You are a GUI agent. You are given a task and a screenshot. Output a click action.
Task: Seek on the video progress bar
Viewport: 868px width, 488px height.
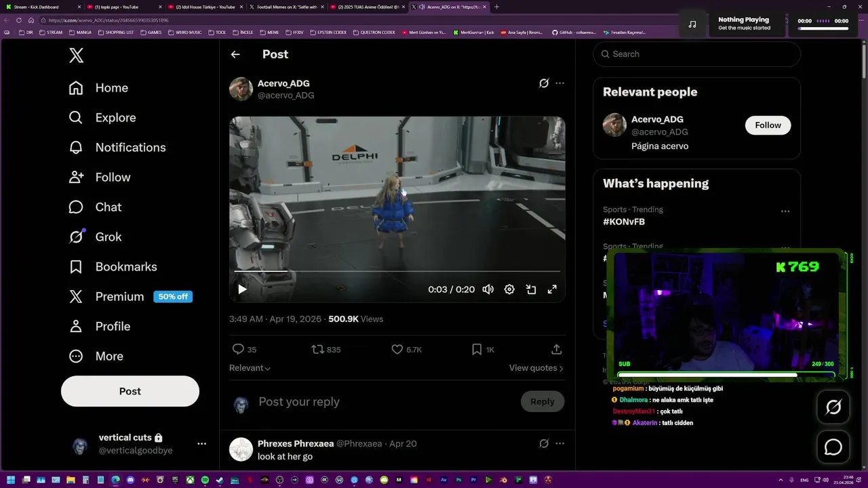[397, 271]
